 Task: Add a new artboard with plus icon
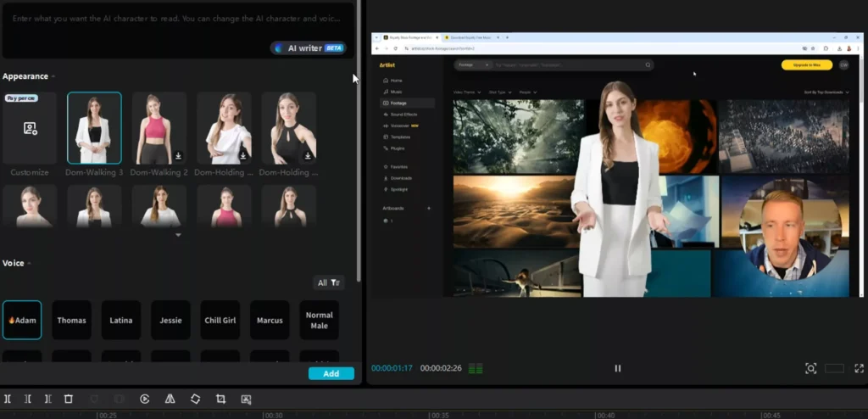click(x=428, y=209)
